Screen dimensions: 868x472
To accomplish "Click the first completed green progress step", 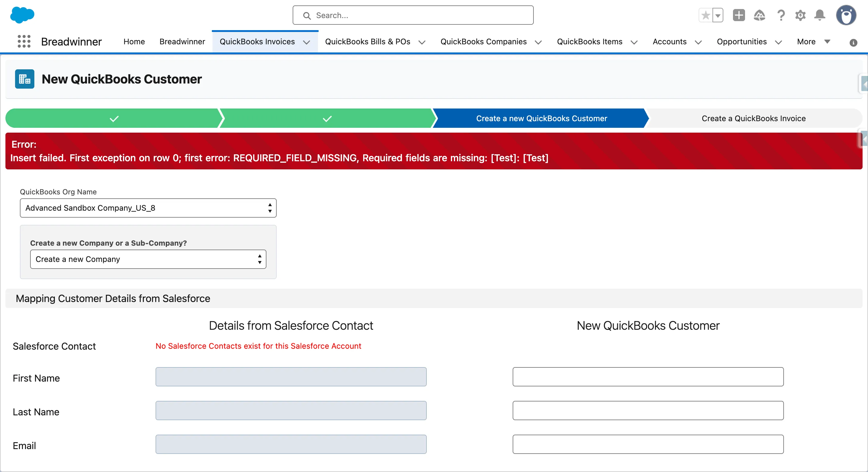I will (114, 118).
